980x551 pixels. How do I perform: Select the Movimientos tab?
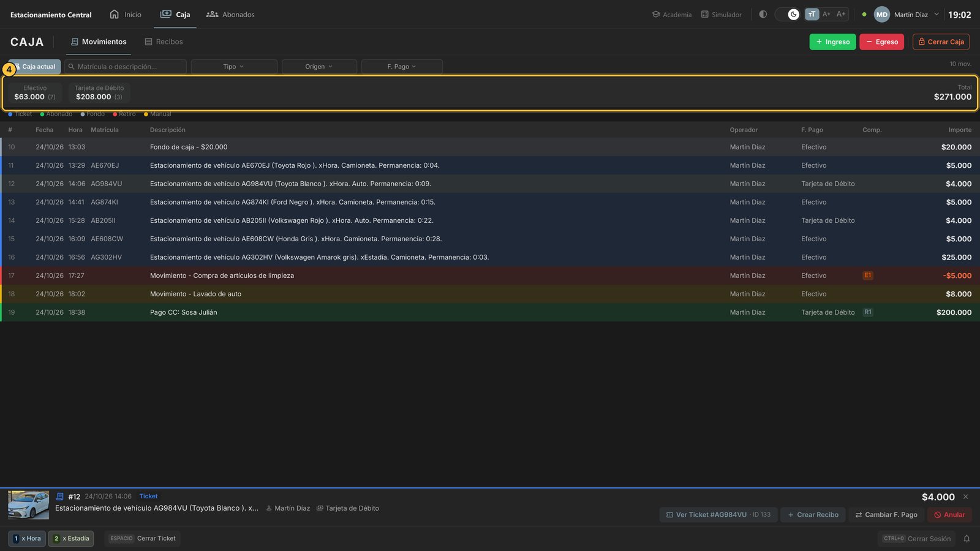[x=99, y=42]
